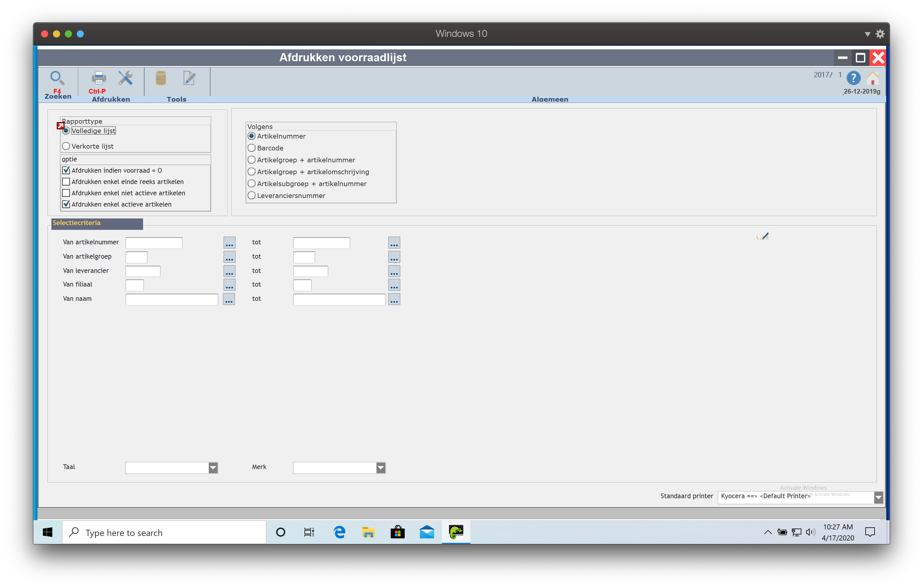Image resolution: width=923 pixels, height=588 pixels.
Task: Click the Van leverancier input field
Action: point(143,271)
